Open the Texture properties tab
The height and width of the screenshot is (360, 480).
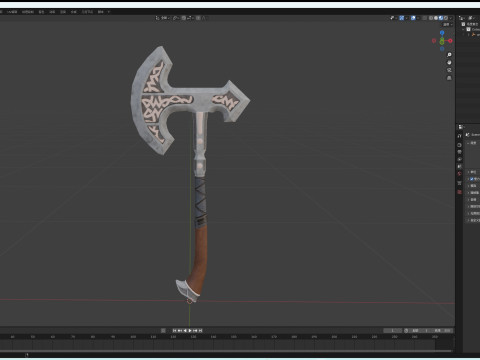pos(460,192)
